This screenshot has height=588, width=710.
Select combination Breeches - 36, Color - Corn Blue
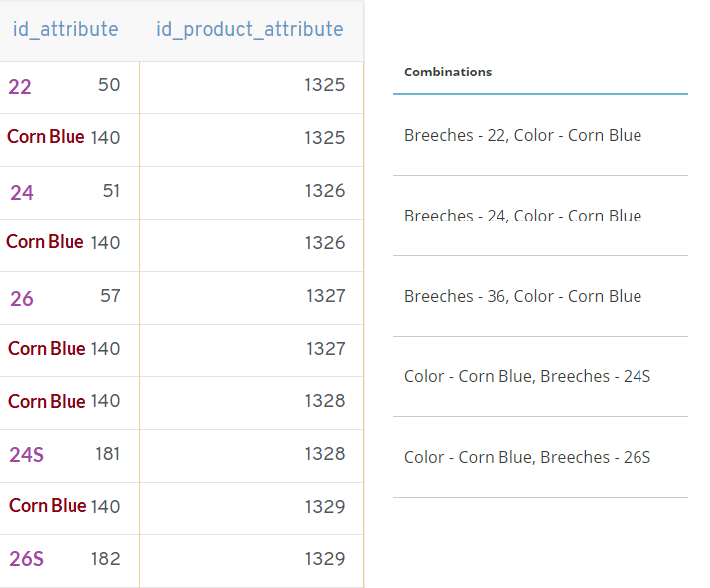(522, 296)
